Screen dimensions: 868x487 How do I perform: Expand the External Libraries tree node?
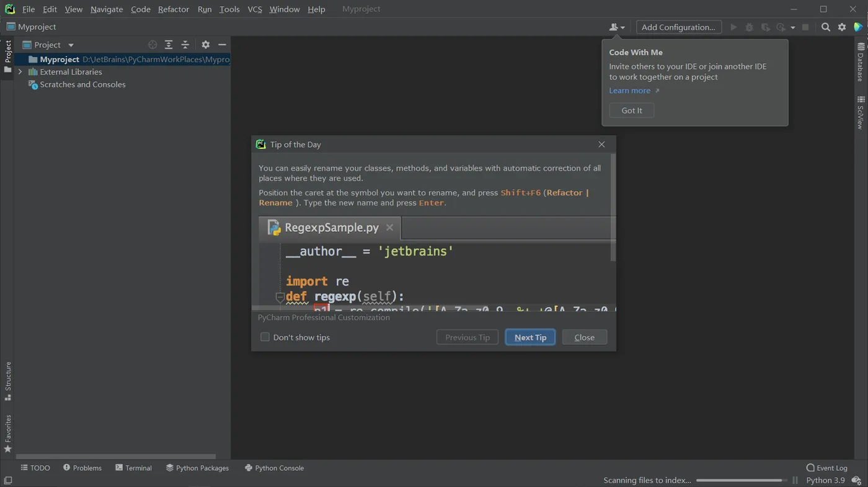pos(20,72)
